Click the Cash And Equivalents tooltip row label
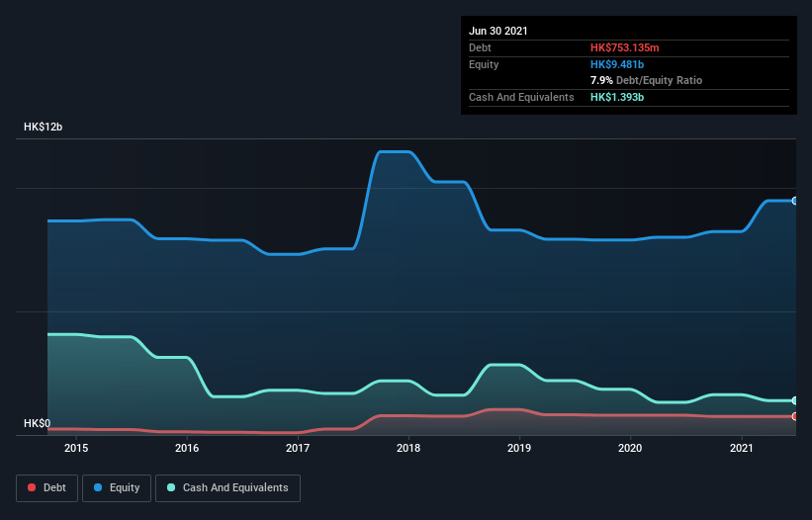This screenshot has height=520, width=812. click(x=521, y=97)
